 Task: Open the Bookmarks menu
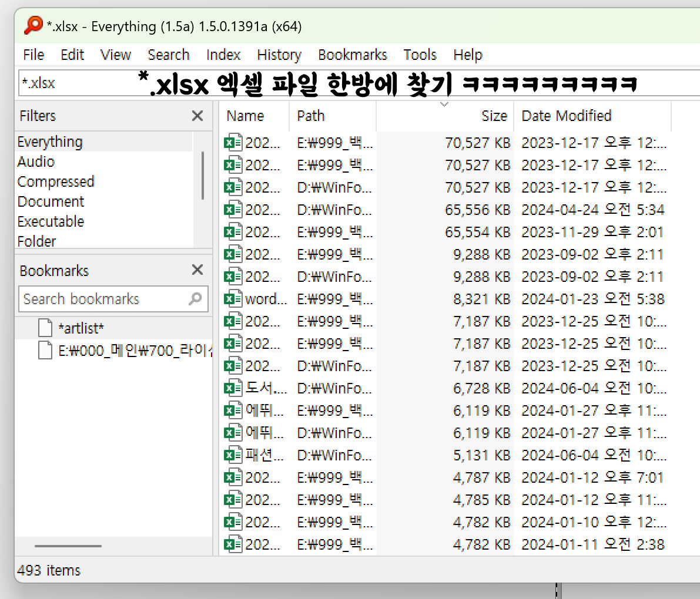353,55
